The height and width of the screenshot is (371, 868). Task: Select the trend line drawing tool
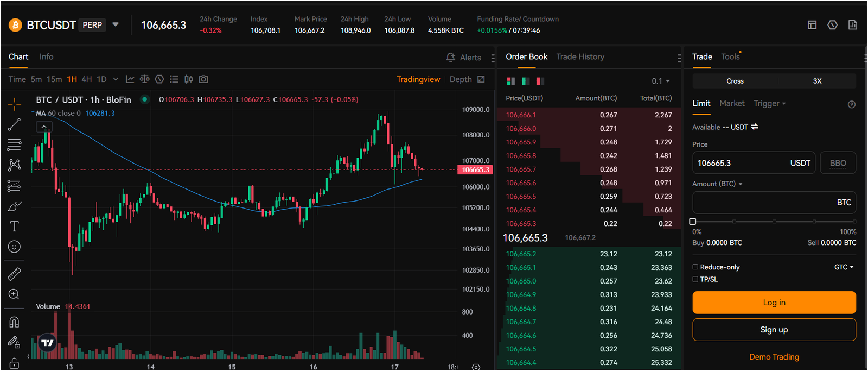tap(15, 124)
